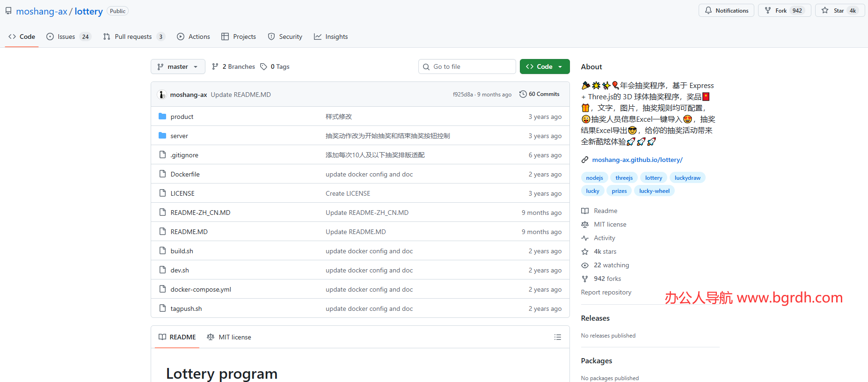Open the commit history clock icon
Screen dimensions: 868x382
tap(523, 94)
